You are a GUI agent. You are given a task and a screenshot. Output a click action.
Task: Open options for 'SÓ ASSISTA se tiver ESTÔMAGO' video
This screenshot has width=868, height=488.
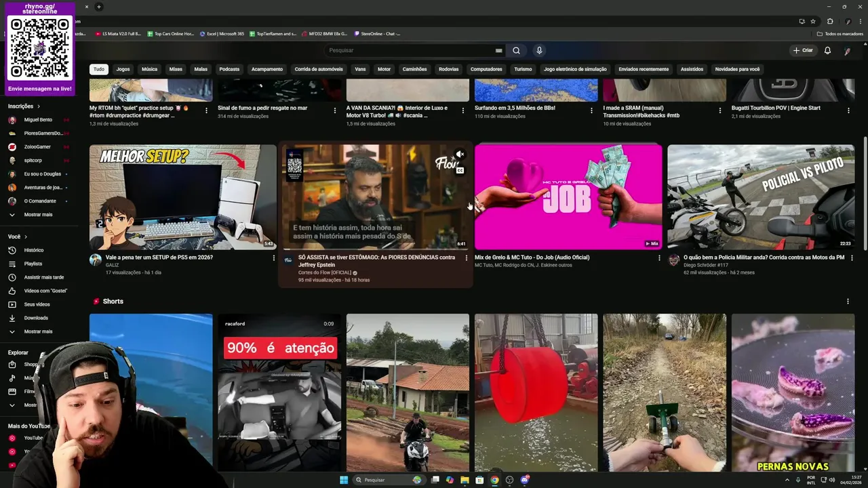tap(466, 258)
